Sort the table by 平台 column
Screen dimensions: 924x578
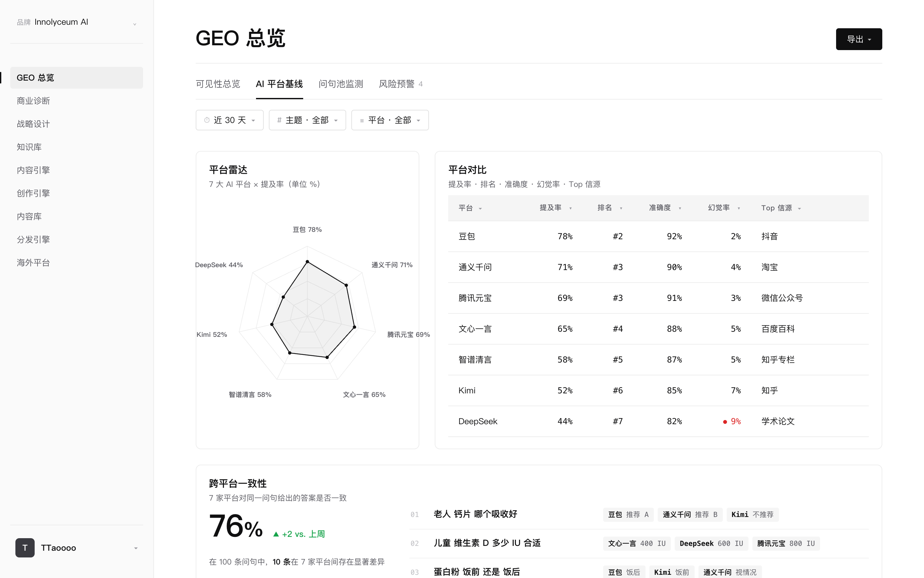470,208
